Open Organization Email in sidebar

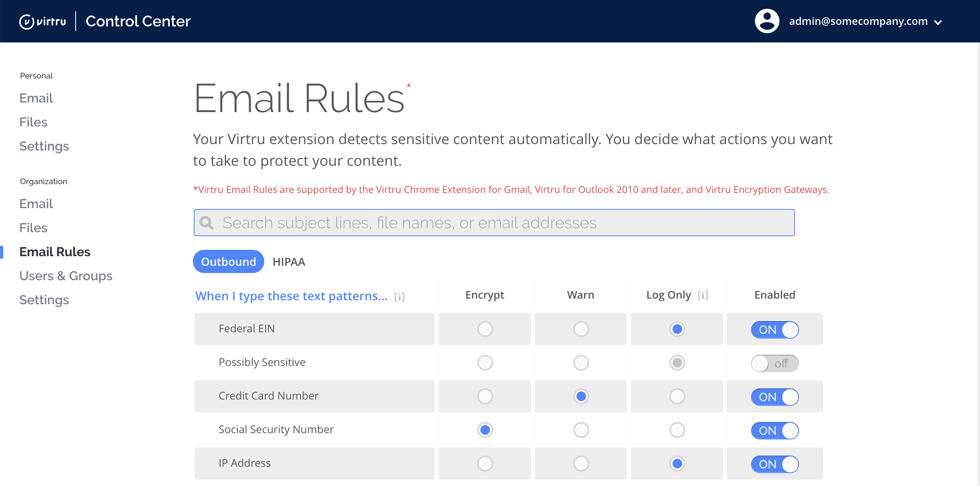[36, 204]
